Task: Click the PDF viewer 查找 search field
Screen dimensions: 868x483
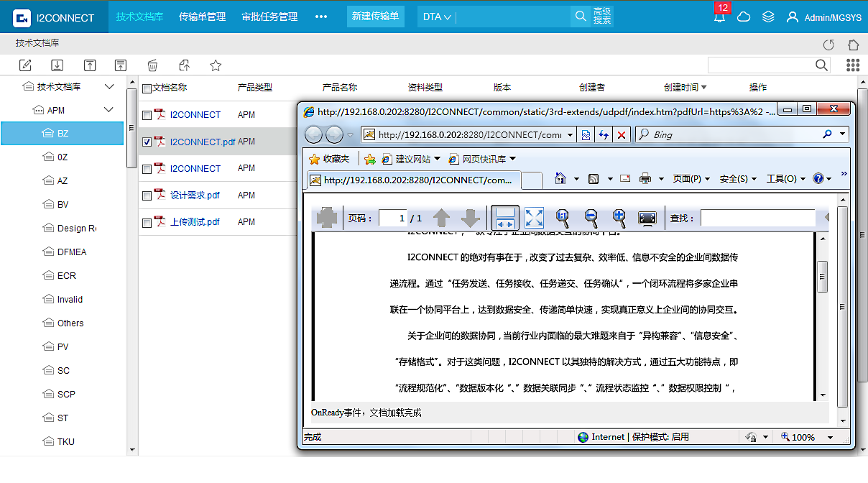Action: 758,218
